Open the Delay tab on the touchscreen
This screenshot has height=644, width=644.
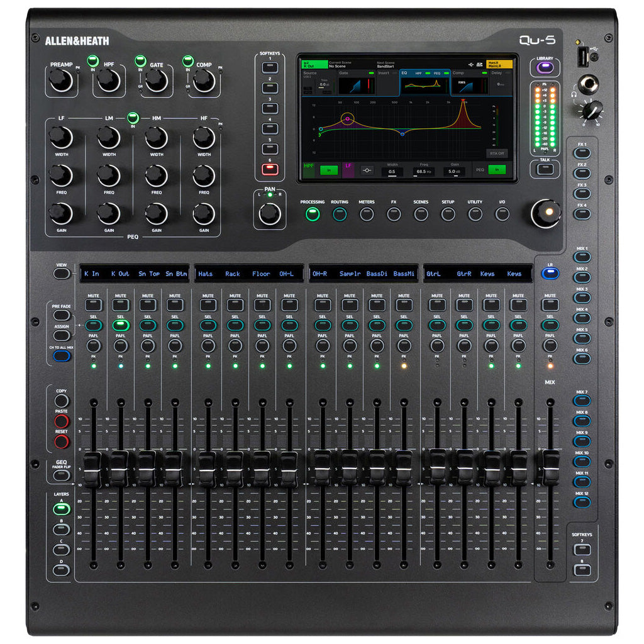(501, 83)
